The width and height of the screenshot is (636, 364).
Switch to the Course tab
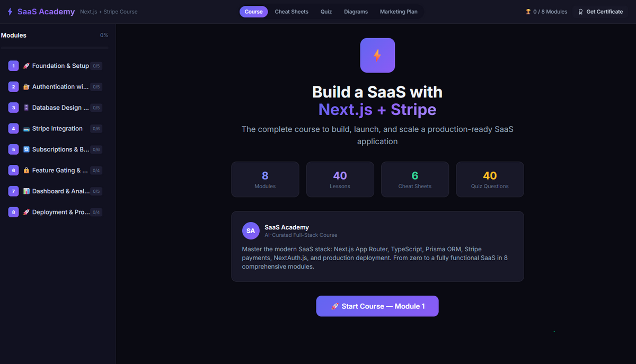(253, 12)
